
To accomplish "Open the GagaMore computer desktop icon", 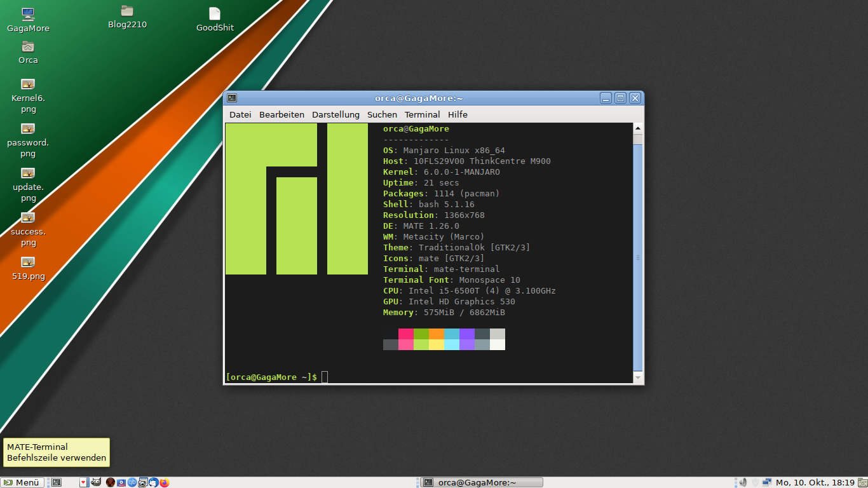I will [28, 20].
